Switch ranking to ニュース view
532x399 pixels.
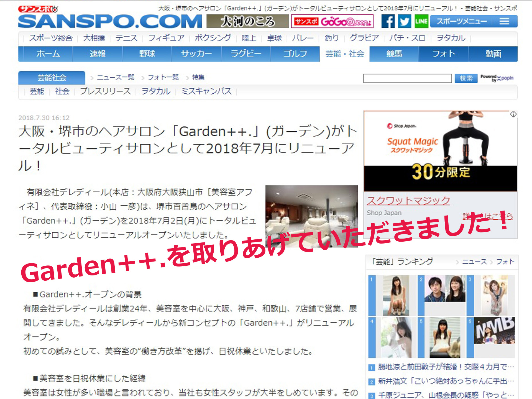coord(474,262)
